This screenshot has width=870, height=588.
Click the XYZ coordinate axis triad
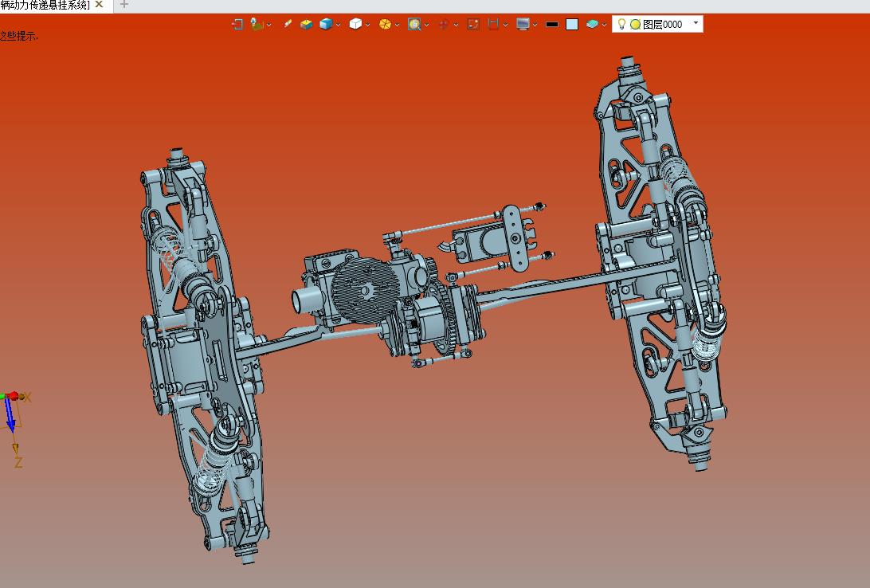[x=16, y=430]
